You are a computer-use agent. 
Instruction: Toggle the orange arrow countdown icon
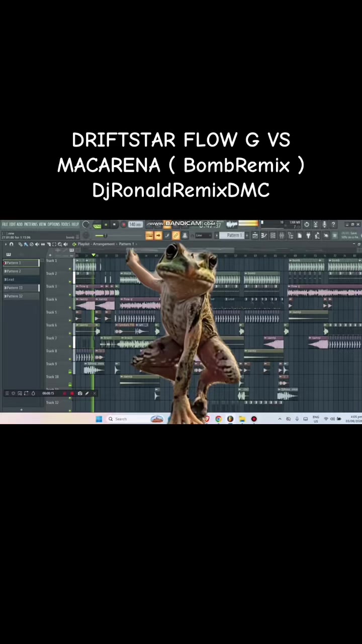point(158,235)
